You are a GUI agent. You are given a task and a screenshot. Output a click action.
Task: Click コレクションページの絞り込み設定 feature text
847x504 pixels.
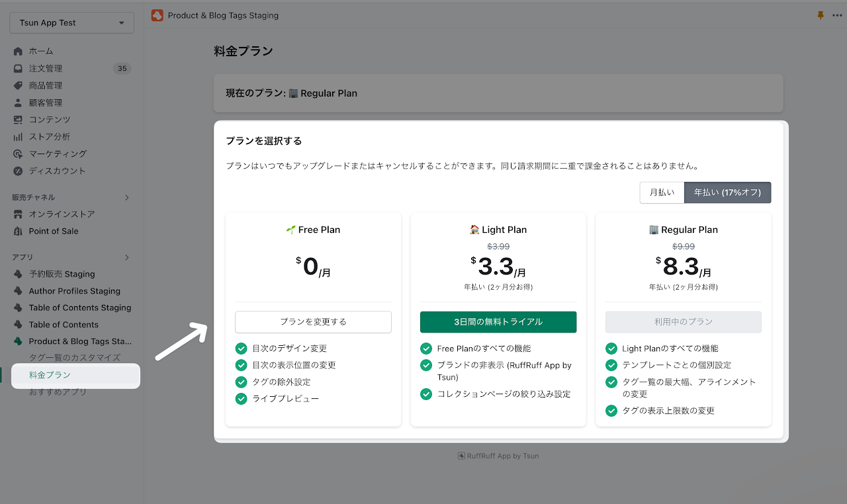point(504,394)
